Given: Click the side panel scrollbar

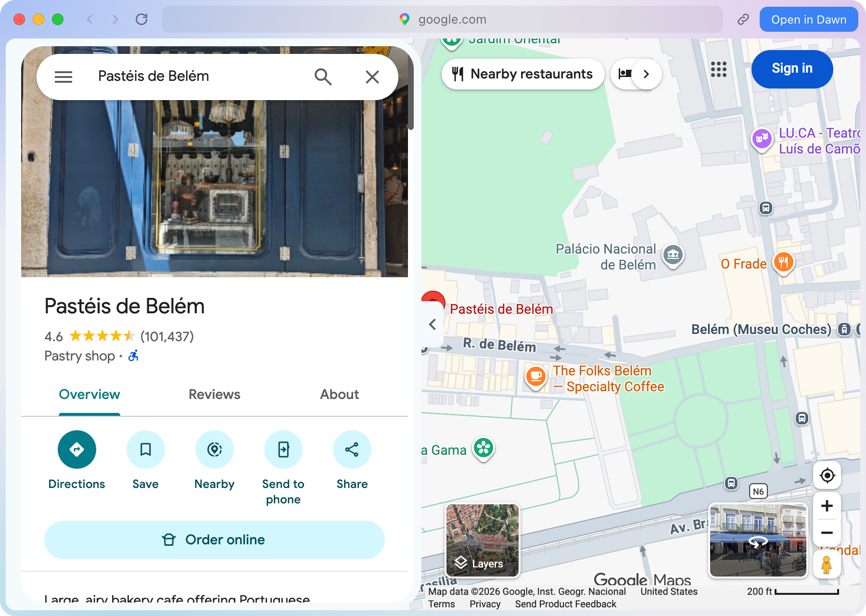Looking at the screenshot, I should point(411,91).
